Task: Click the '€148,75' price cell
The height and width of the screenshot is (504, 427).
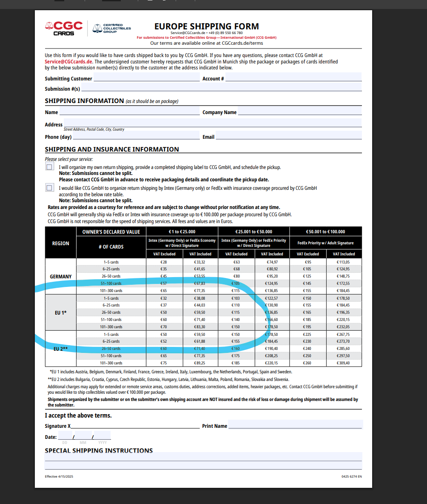Action: 343,276
